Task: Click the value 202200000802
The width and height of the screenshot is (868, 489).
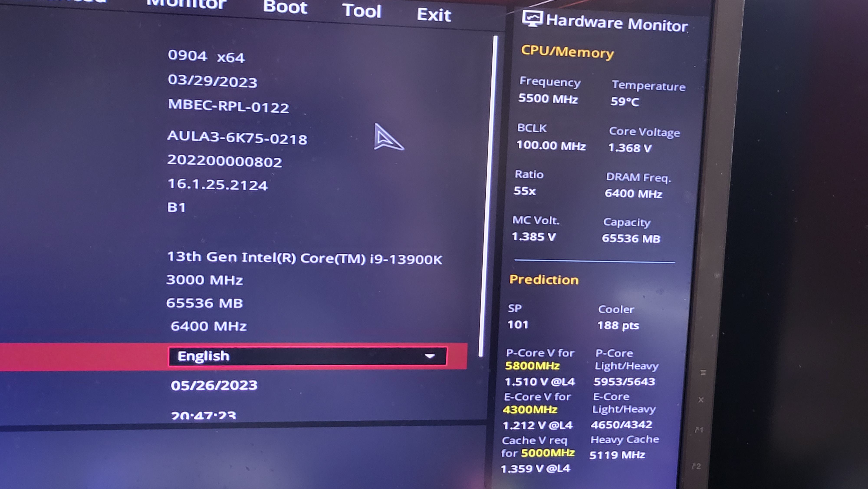Action: [224, 161]
